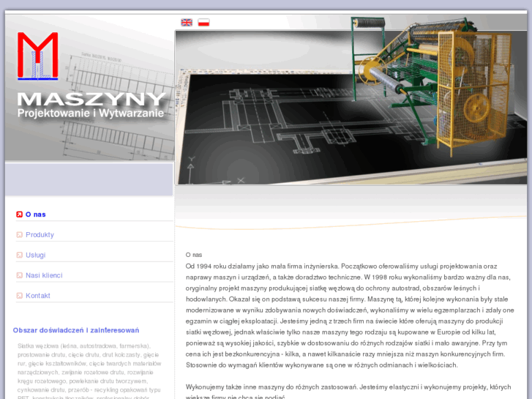Click the arrow icon beside O nas
This screenshot has width=532, height=399.
(x=19, y=215)
